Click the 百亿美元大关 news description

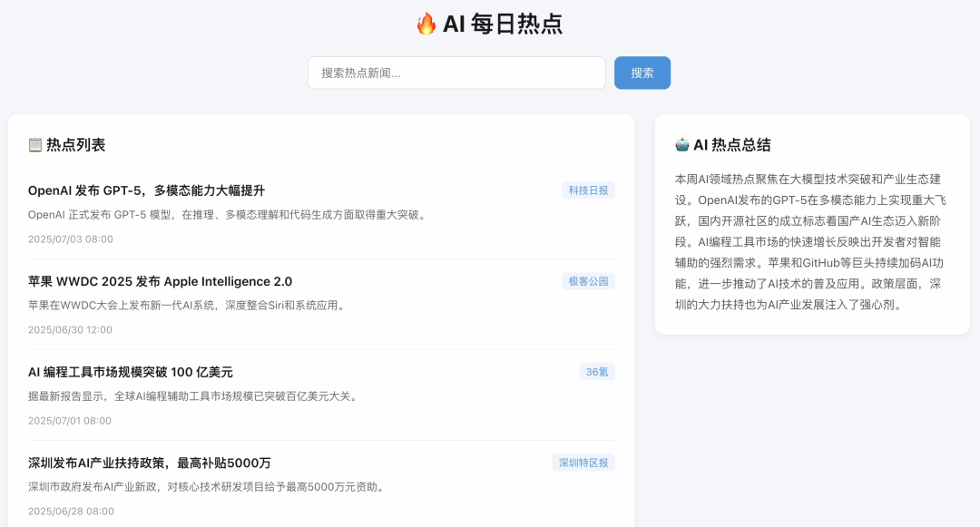tap(194, 395)
